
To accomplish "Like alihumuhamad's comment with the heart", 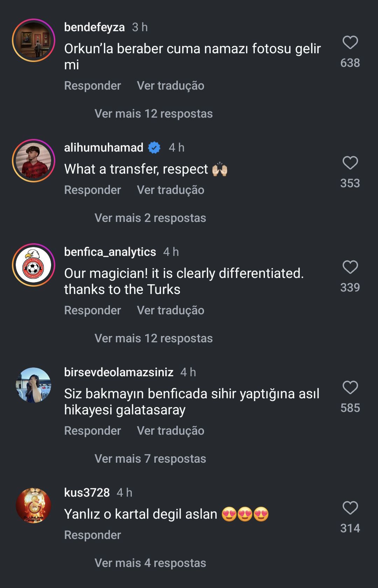I will pyautogui.click(x=350, y=163).
